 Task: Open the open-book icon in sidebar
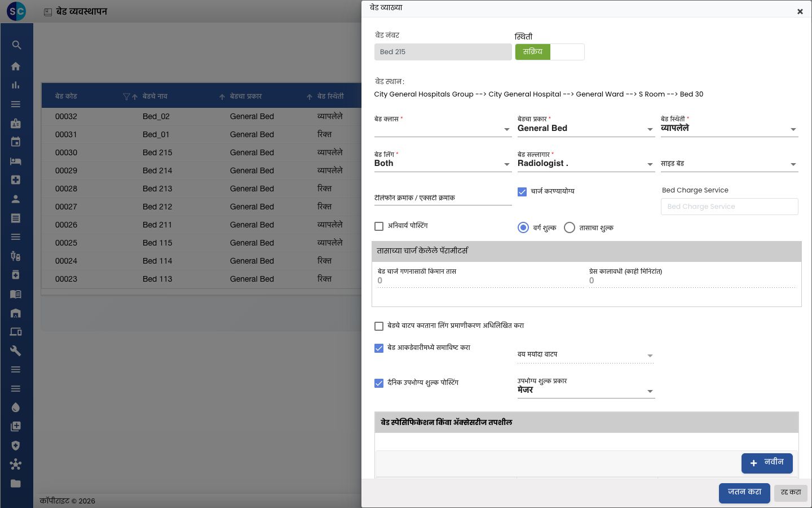coord(16,294)
